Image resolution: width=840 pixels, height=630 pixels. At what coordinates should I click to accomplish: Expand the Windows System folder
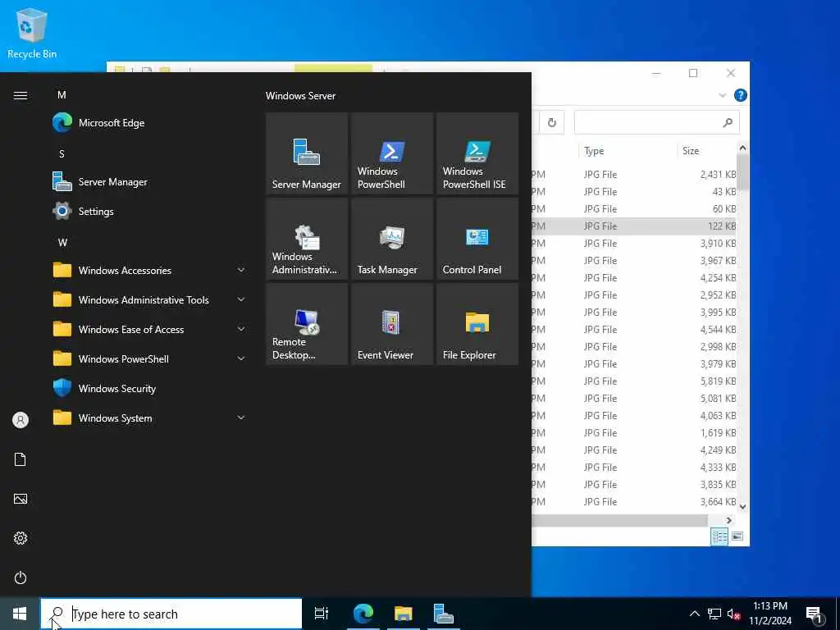pyautogui.click(x=150, y=418)
